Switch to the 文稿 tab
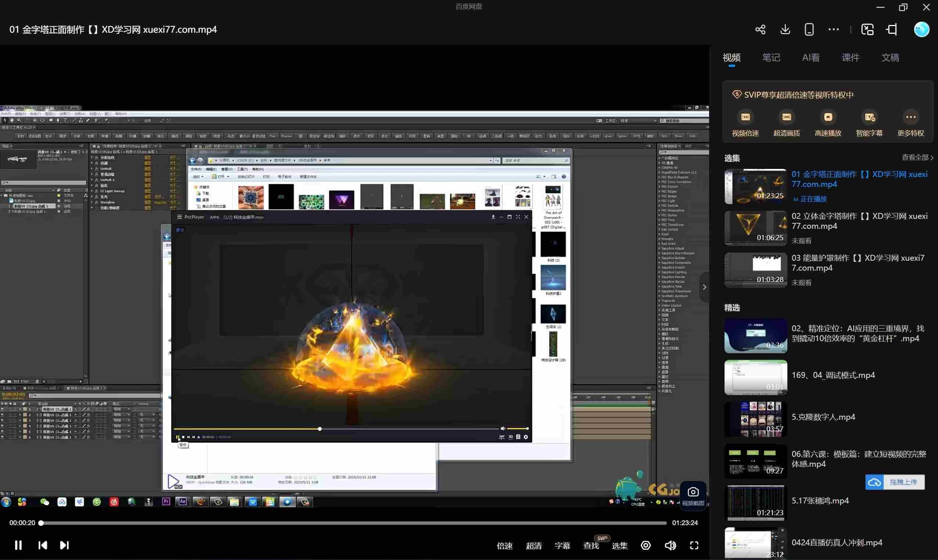Viewport: 938px width, 560px height. click(890, 58)
